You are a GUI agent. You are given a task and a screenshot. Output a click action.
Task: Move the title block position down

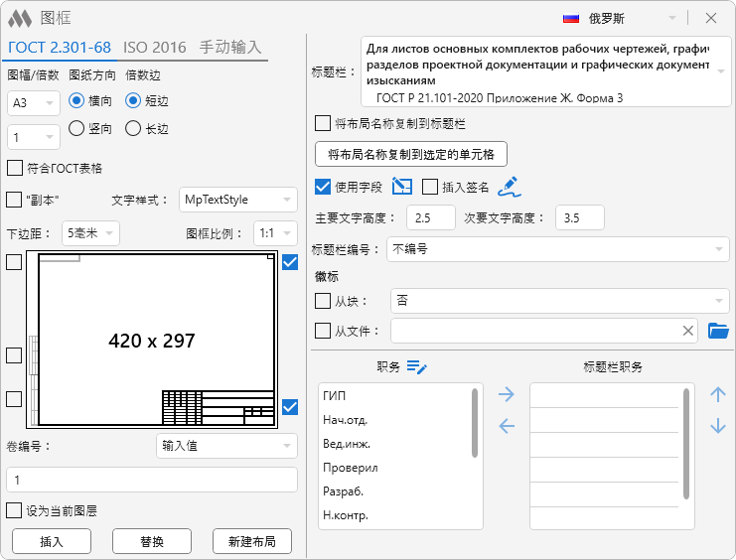pos(718,427)
